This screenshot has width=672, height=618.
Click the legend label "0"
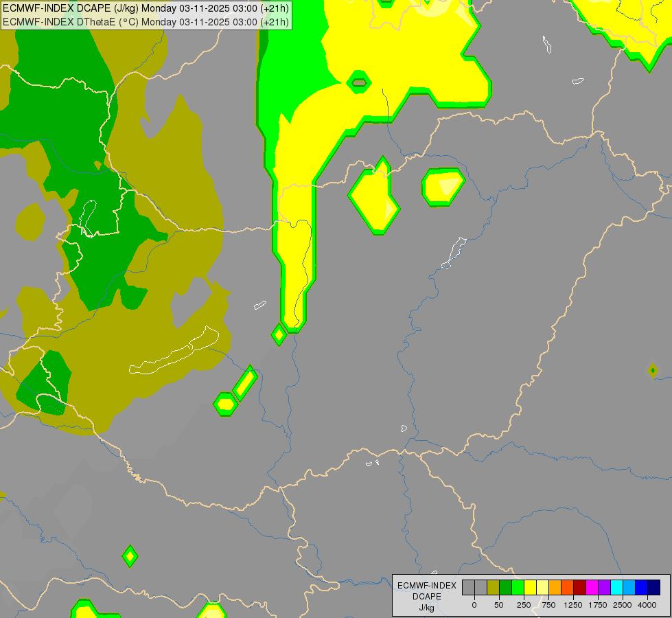(474, 605)
